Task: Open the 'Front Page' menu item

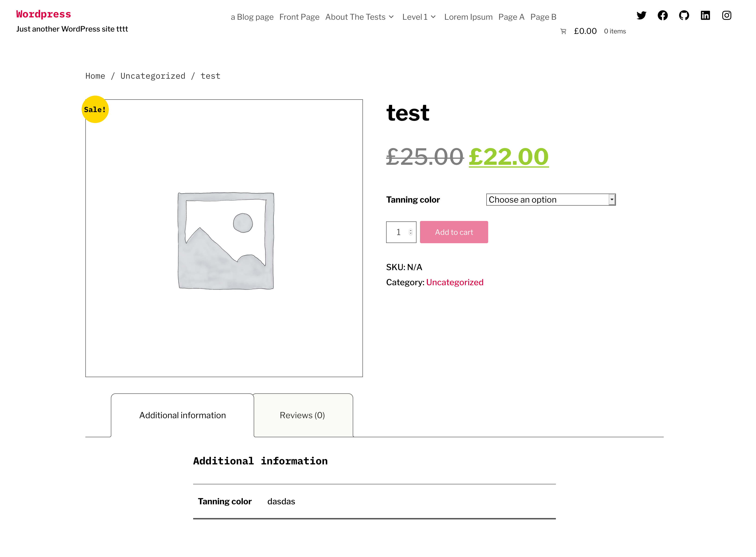Action: coord(299,16)
